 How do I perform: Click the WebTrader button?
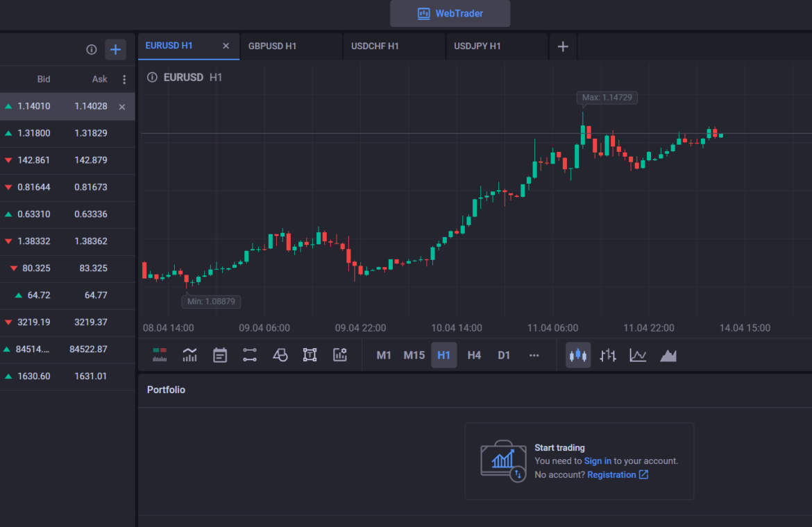coord(450,13)
